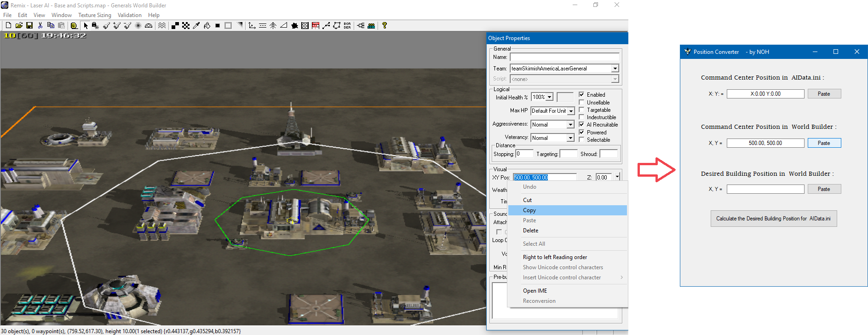Click the Teams people icon in toolbar
This screenshot has width=868, height=335.
pyautogui.click(x=371, y=26)
